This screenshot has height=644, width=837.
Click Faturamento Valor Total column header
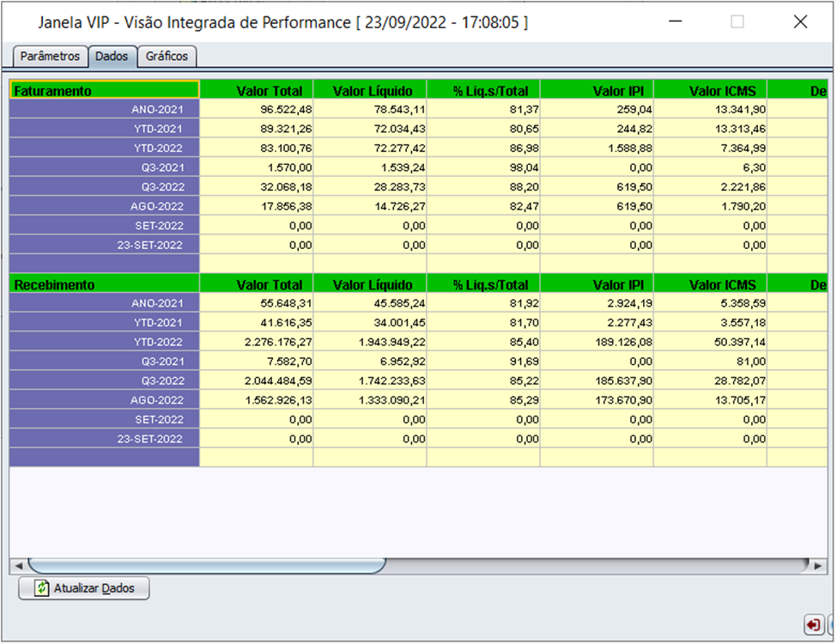coord(256,90)
